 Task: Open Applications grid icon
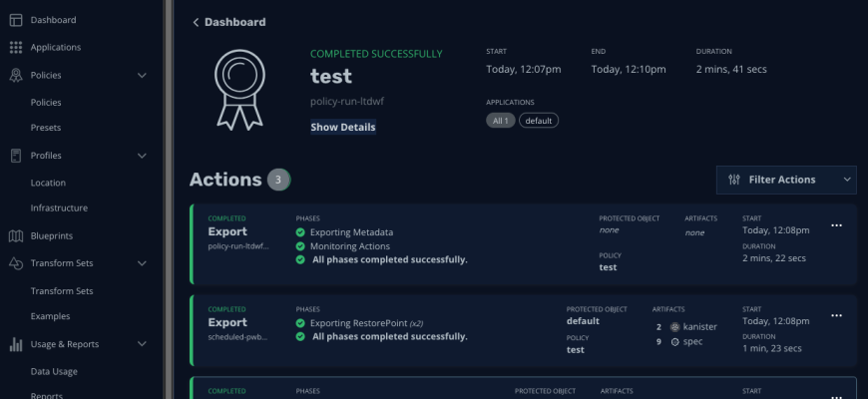coord(16,47)
